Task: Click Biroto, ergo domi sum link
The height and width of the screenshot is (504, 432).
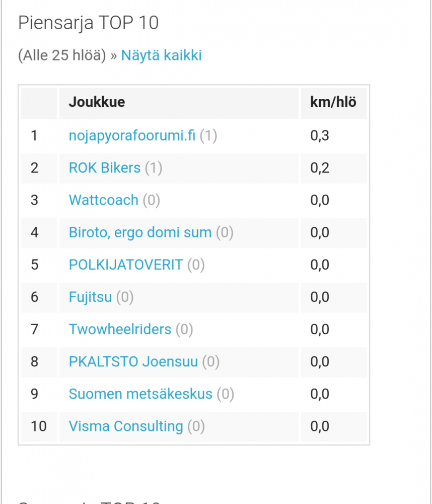Action: point(140,232)
